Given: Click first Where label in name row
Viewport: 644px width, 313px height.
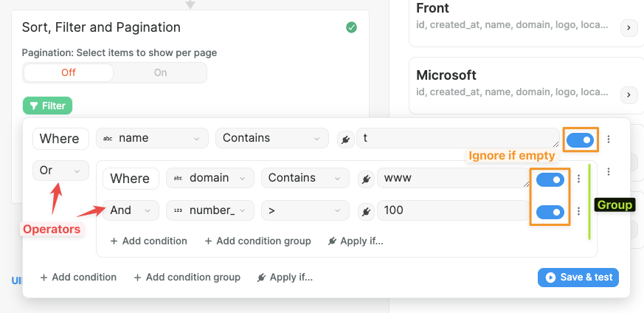Looking at the screenshot, I should (x=60, y=139).
